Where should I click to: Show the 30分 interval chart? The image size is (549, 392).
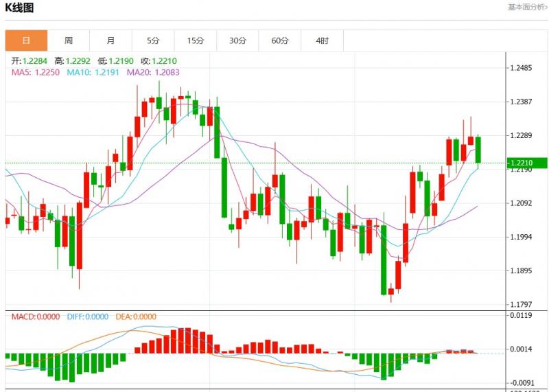click(x=237, y=41)
